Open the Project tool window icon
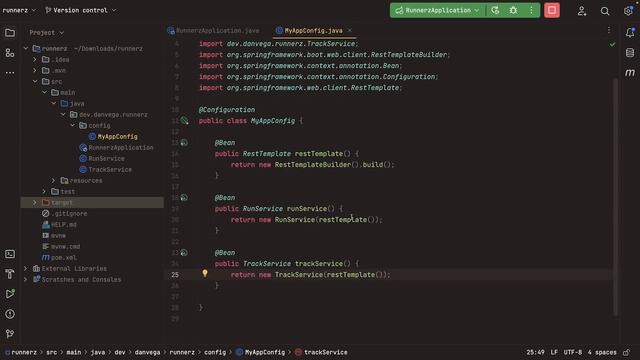 coord(10,33)
